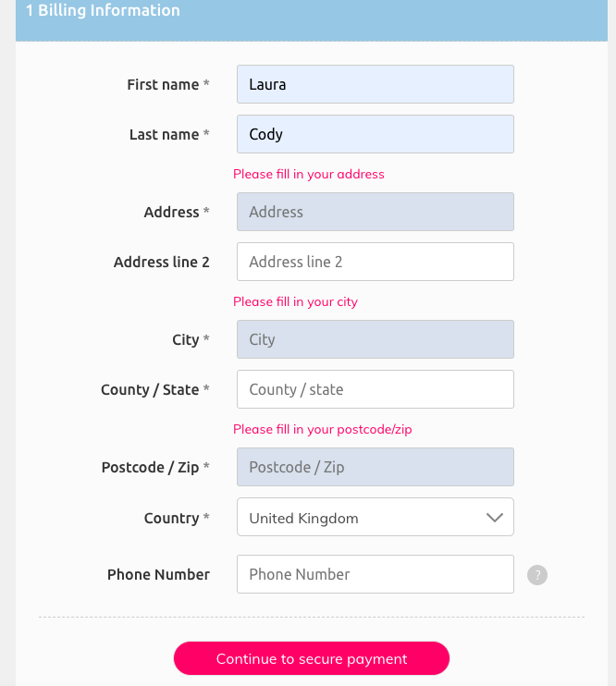
Task: Select the Phone Number input box
Action: [375, 574]
